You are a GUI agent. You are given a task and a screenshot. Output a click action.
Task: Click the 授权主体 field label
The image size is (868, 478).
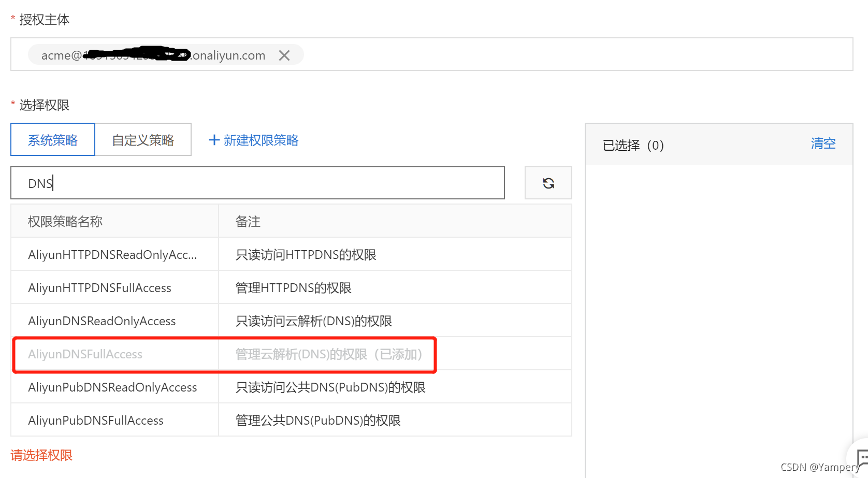point(45,20)
